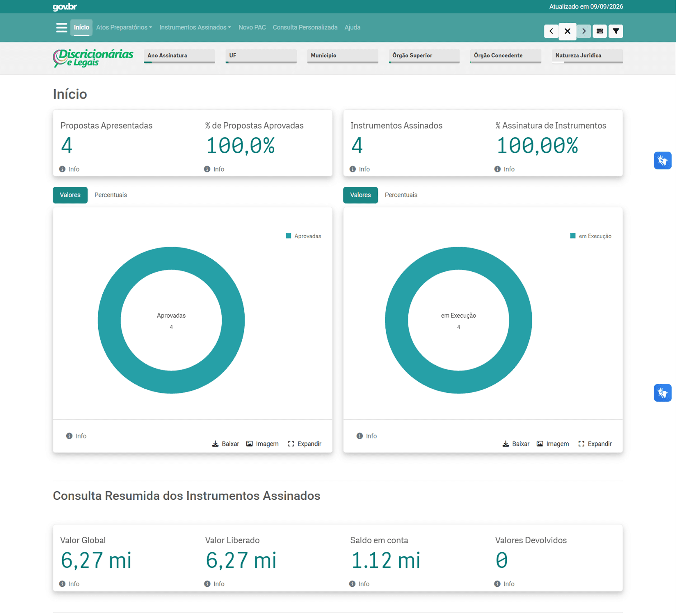Expand the Aprovadas chart with Expandir
676x616 pixels.
coord(304,444)
